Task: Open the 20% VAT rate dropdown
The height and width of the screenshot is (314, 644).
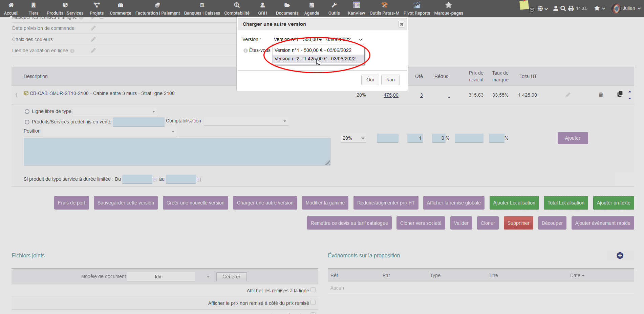Action: (x=353, y=138)
